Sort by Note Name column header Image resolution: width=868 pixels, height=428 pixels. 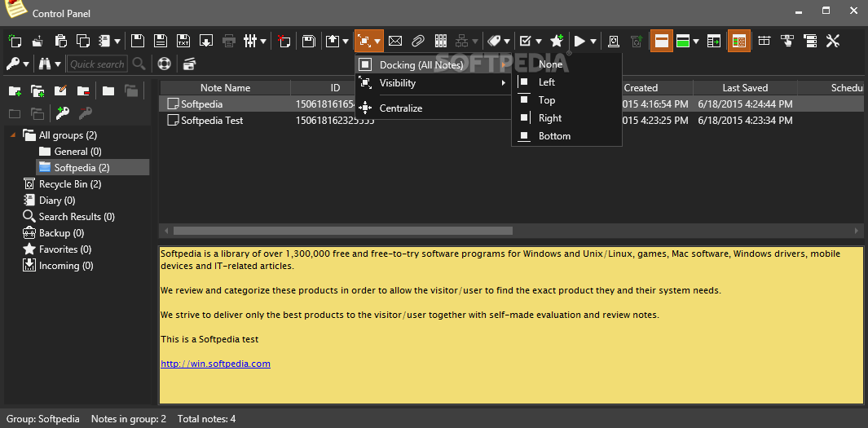pyautogui.click(x=225, y=87)
